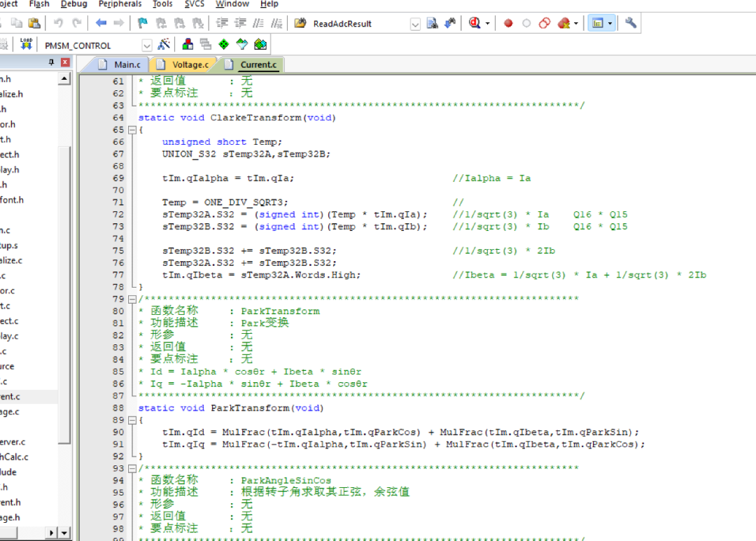This screenshot has width=756, height=541.
Task: Start the debug session magnifier icon
Action: point(475,22)
